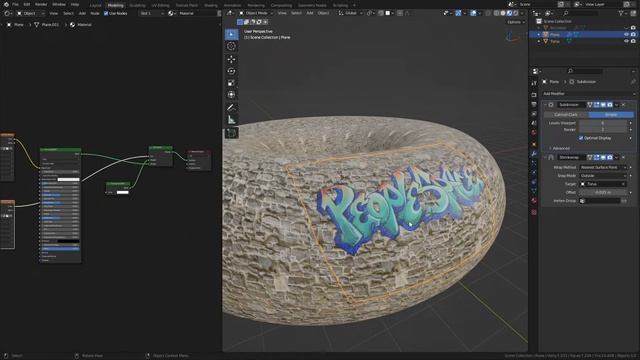Pick the Measure tool
Image resolution: width=640 pixels, height=360 pixels.
pyautogui.click(x=231, y=120)
